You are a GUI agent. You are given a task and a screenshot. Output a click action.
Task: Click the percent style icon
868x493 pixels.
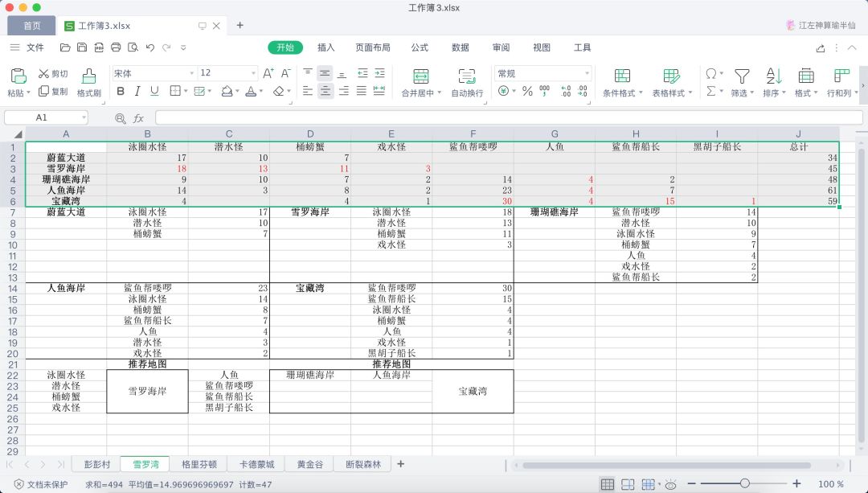click(x=527, y=92)
